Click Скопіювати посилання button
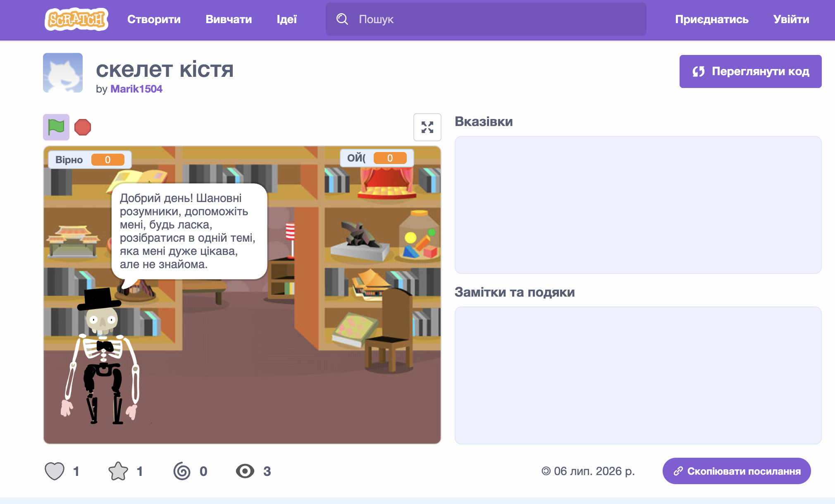The width and height of the screenshot is (835, 504). [x=737, y=471]
